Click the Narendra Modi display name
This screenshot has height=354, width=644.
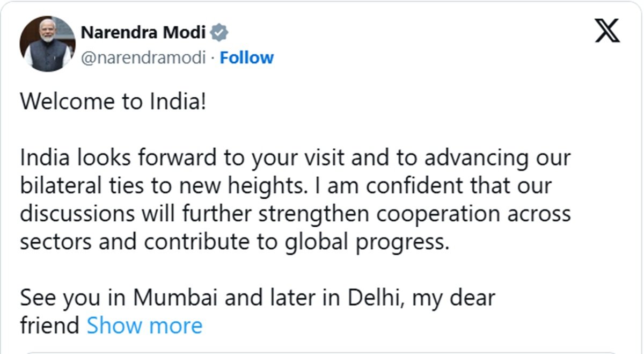pyautogui.click(x=143, y=33)
